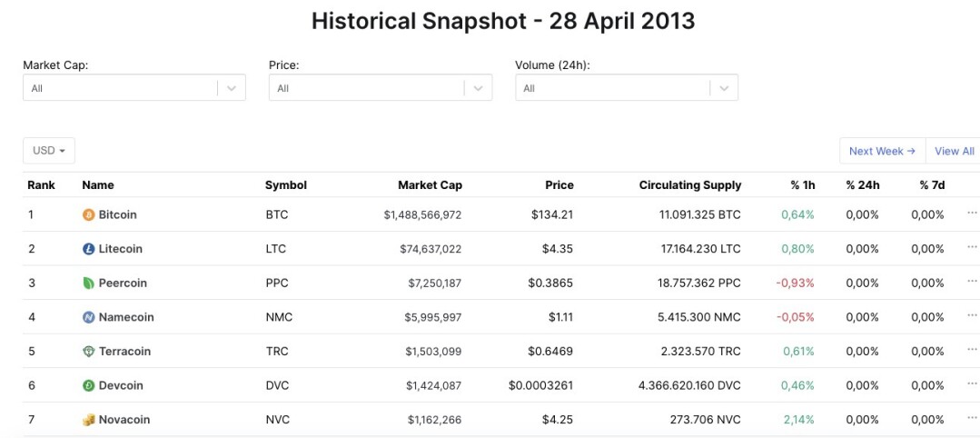Click the View All button

tap(954, 151)
